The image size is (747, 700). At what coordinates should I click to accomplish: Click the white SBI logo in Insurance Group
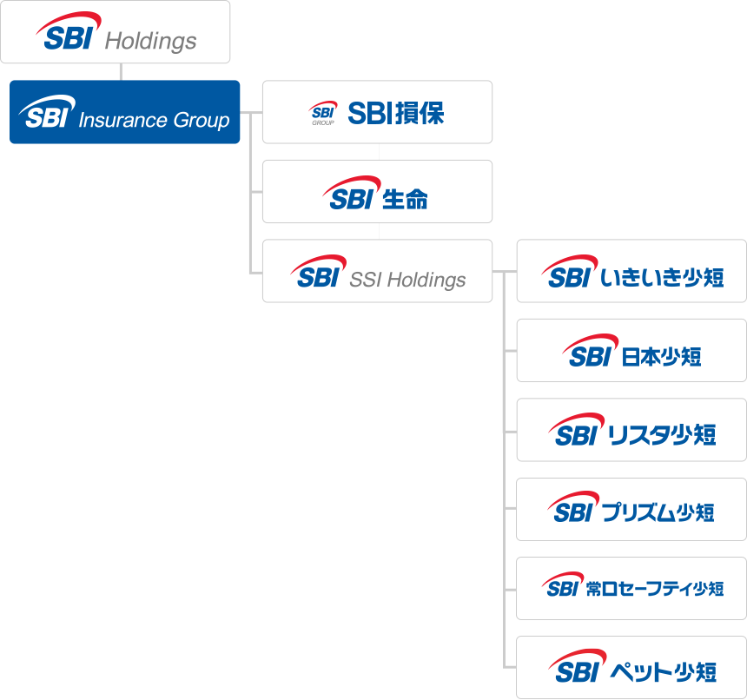click(x=47, y=112)
